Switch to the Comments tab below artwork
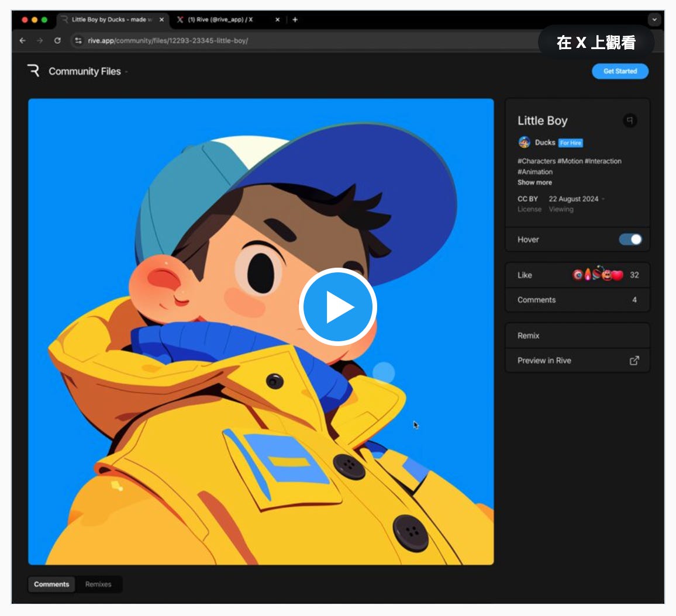 tap(51, 584)
